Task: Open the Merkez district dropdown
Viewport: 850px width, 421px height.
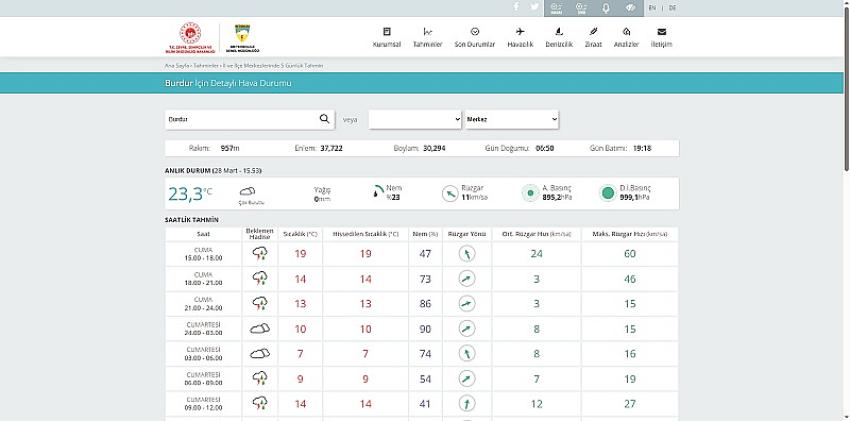Action: pyautogui.click(x=512, y=119)
